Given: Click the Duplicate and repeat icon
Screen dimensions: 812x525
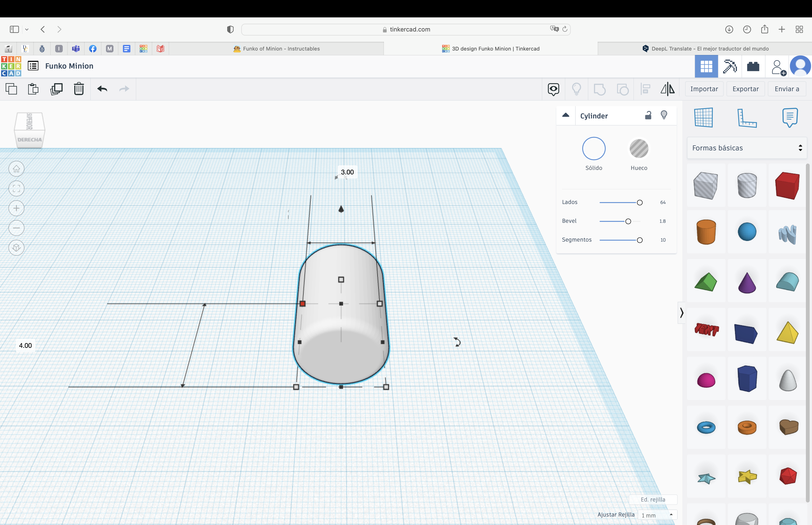Looking at the screenshot, I should (56, 89).
